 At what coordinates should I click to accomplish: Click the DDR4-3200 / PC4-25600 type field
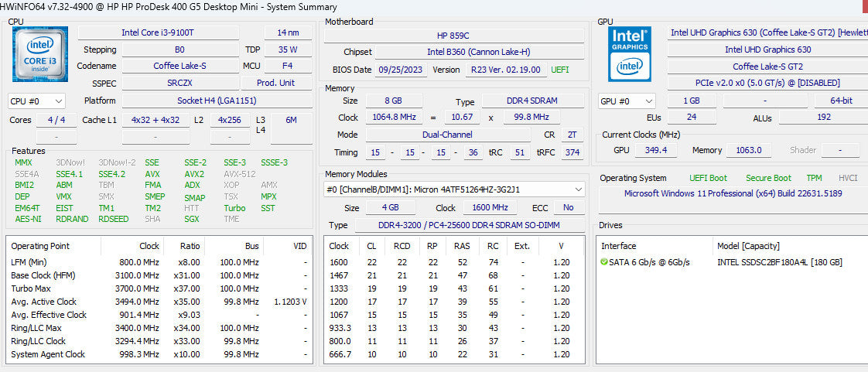click(470, 225)
